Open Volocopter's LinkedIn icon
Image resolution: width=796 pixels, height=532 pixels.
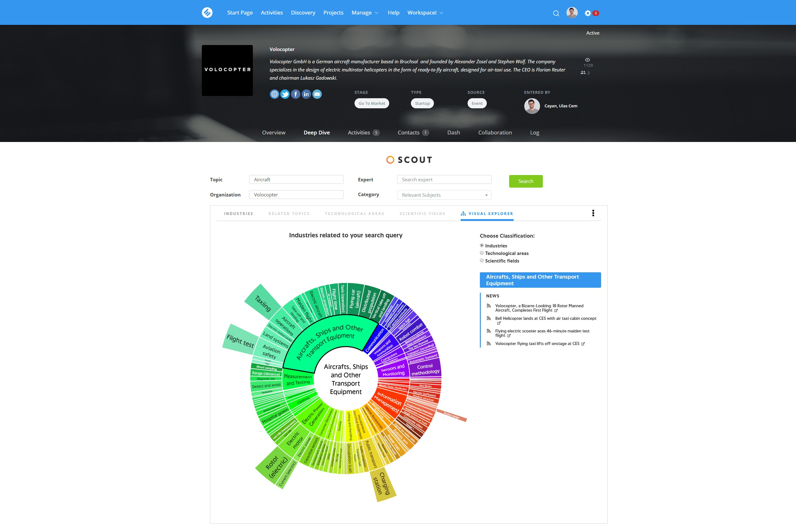[306, 94]
